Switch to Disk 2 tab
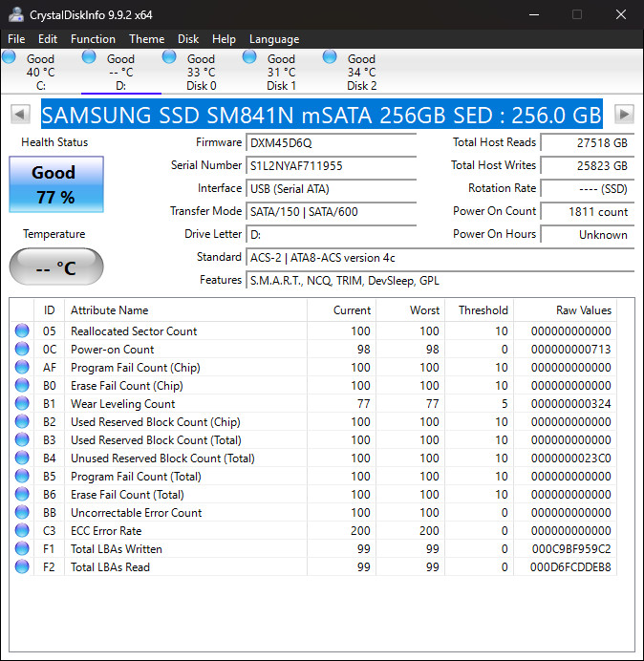This screenshot has height=661, width=644. (x=361, y=72)
